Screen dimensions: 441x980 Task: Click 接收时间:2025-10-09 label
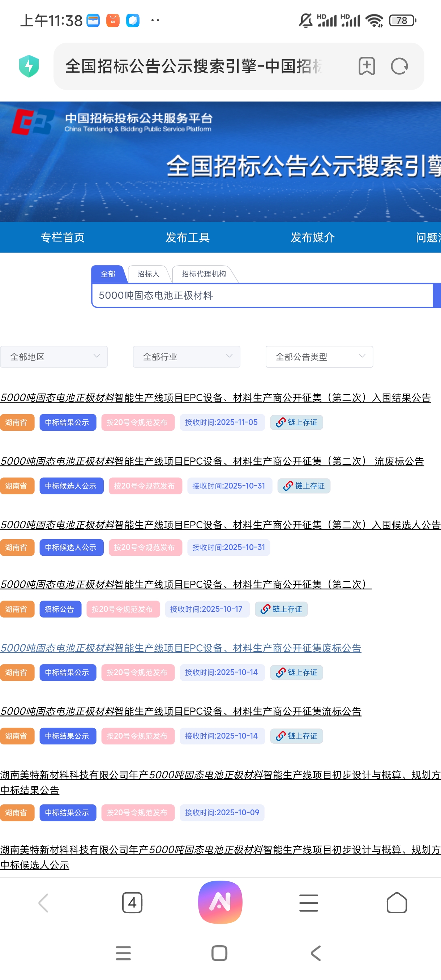pos(222,813)
